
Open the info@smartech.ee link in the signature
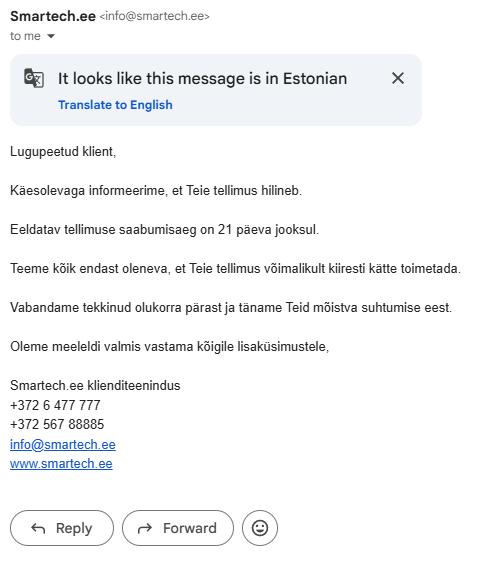(x=63, y=444)
